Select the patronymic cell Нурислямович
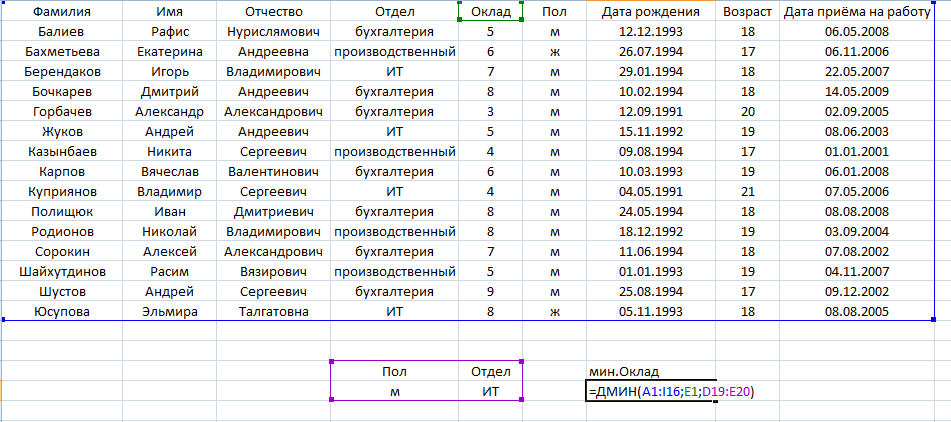 tap(273, 32)
